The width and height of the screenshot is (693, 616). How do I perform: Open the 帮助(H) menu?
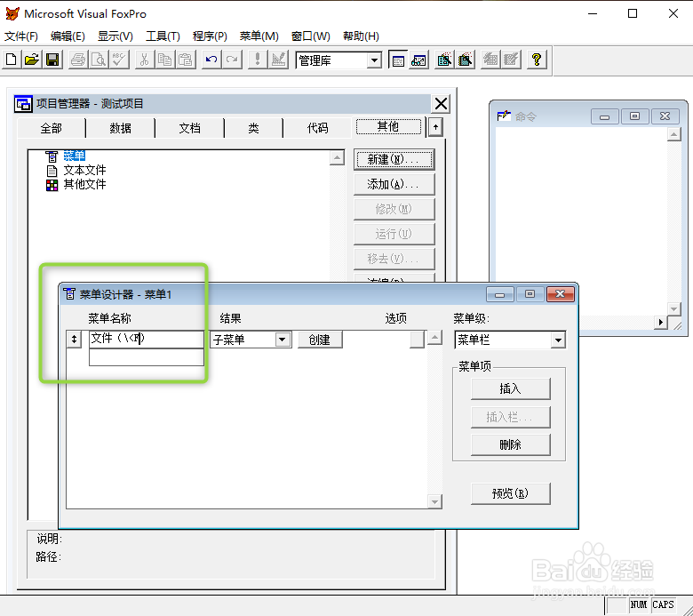click(x=361, y=36)
